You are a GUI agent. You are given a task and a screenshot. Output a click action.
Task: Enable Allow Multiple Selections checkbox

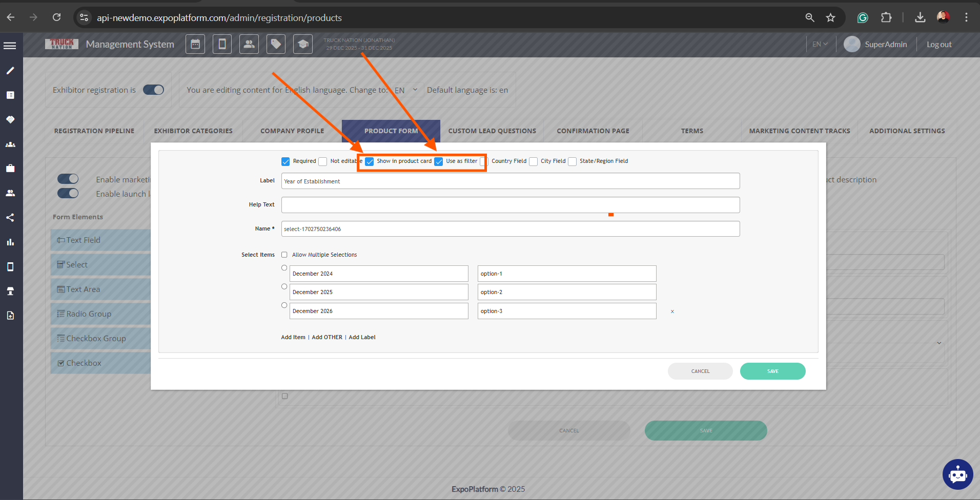point(284,255)
